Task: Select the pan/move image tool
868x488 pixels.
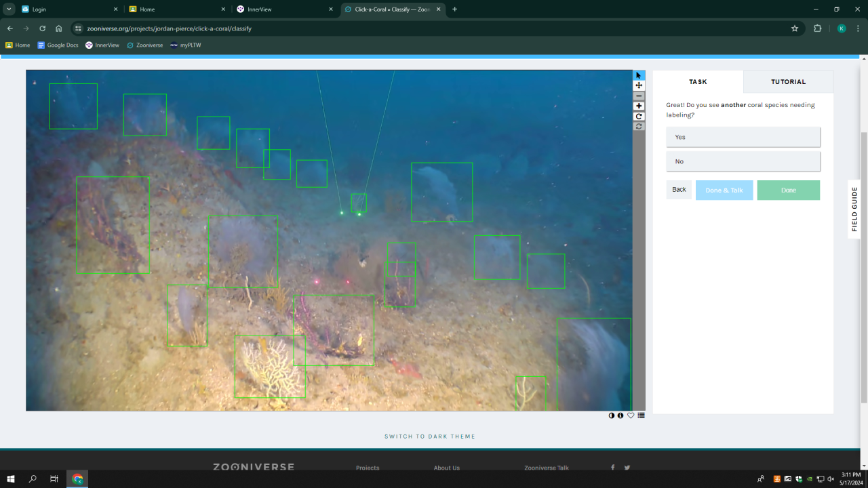Action: click(x=639, y=85)
